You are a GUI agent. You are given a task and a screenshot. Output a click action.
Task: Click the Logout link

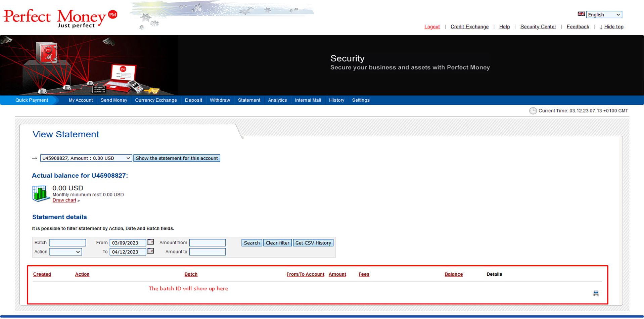tap(432, 27)
